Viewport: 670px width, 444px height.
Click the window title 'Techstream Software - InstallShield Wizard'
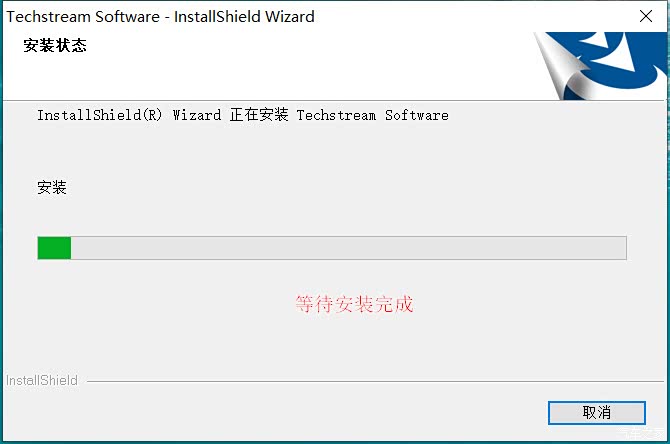[x=161, y=17]
